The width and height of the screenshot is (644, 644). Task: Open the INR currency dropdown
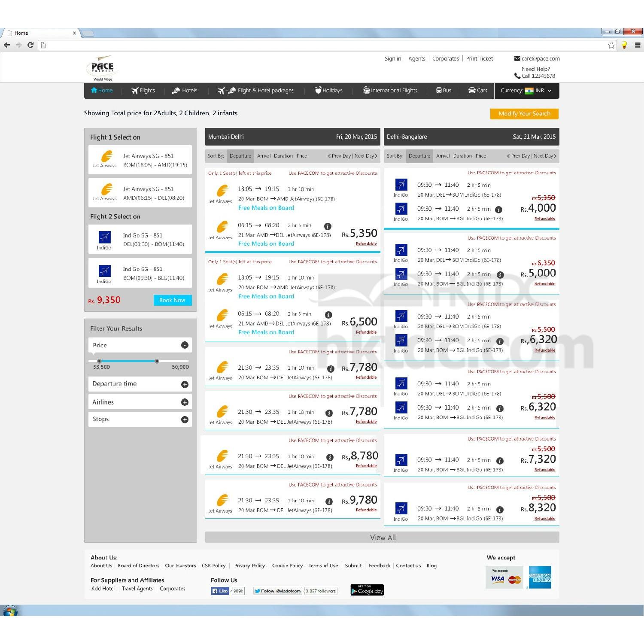[543, 91]
